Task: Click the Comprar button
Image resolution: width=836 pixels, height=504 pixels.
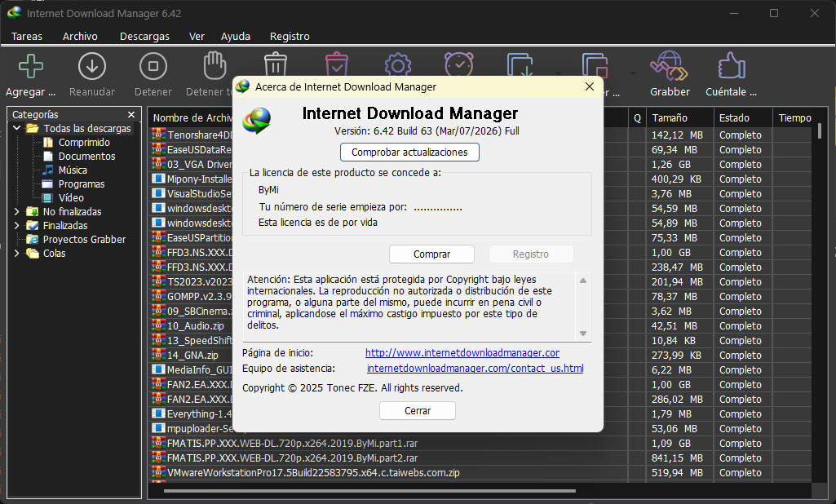Action: [x=431, y=254]
